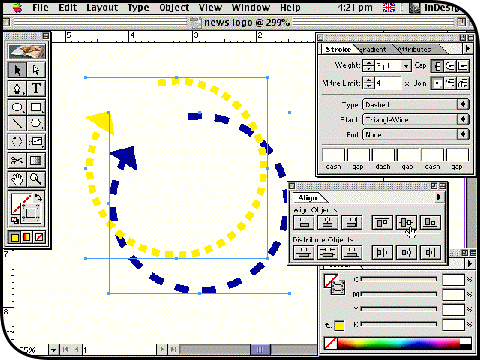Click align left edges in Align palette

303,223
